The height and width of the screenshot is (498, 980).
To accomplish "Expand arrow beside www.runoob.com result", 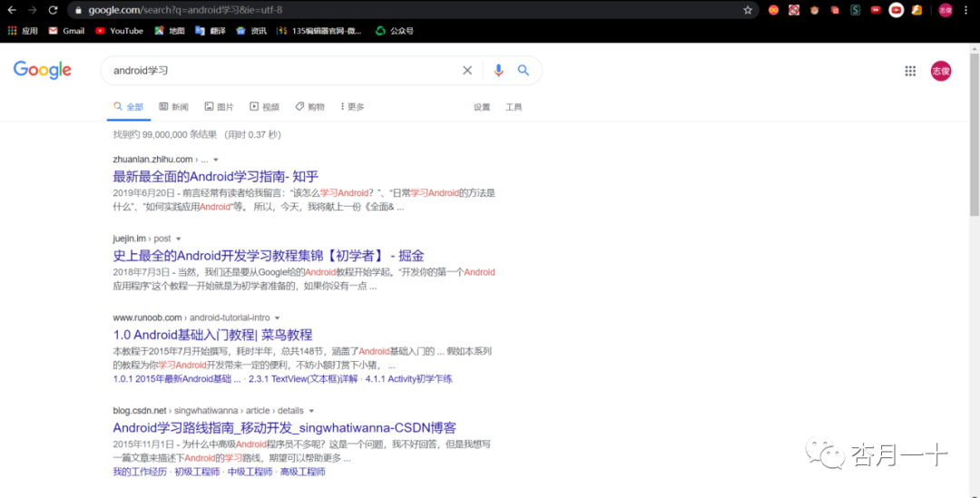I will click(x=277, y=318).
